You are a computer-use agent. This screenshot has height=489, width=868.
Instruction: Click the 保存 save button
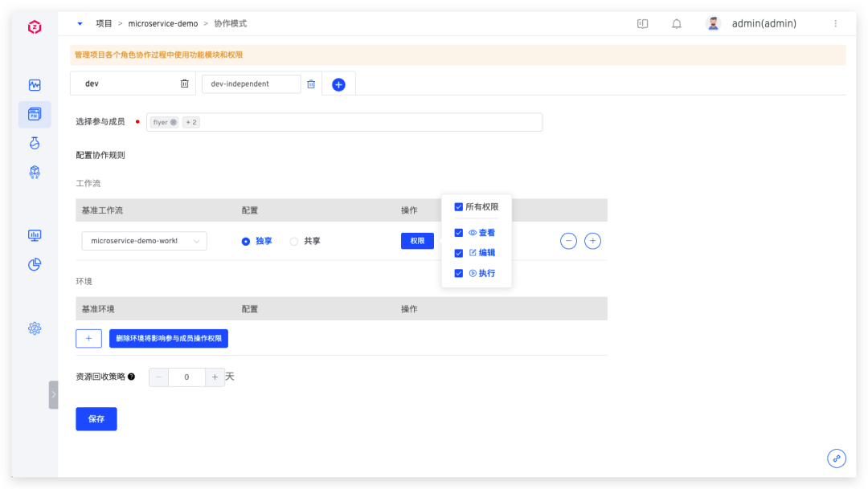(x=96, y=419)
